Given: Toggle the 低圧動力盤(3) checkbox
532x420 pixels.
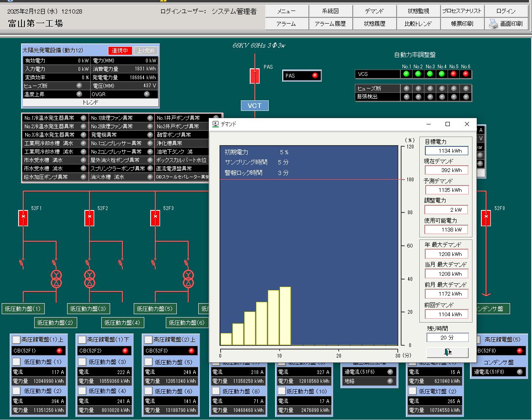Looking at the screenshot, I should 82,362.
